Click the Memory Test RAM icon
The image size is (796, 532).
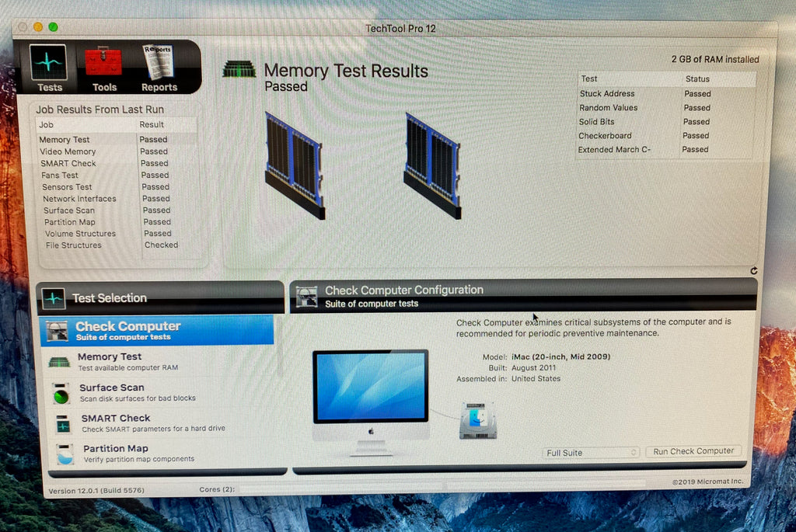tap(59, 362)
